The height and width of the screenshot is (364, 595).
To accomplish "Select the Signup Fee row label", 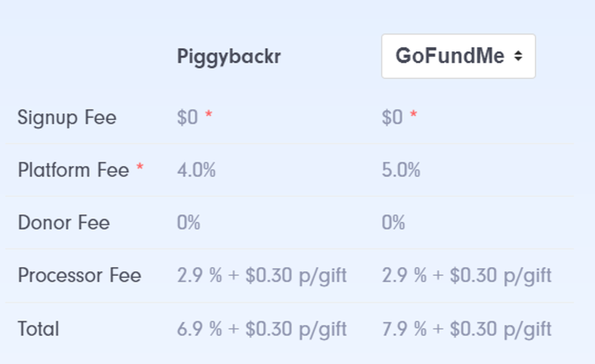I will click(67, 118).
